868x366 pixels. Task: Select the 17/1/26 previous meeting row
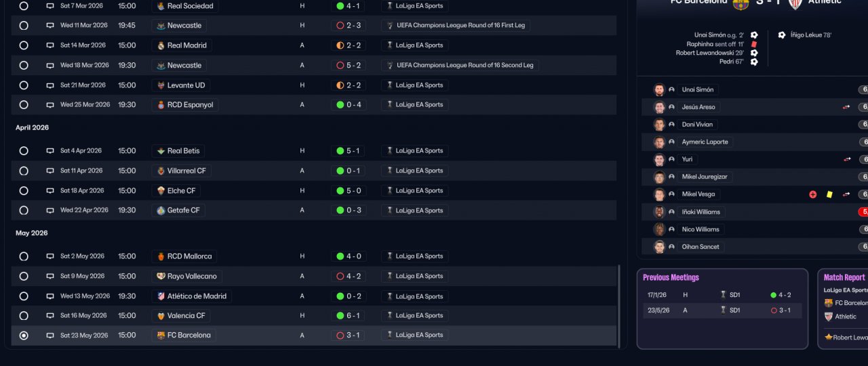tap(722, 296)
